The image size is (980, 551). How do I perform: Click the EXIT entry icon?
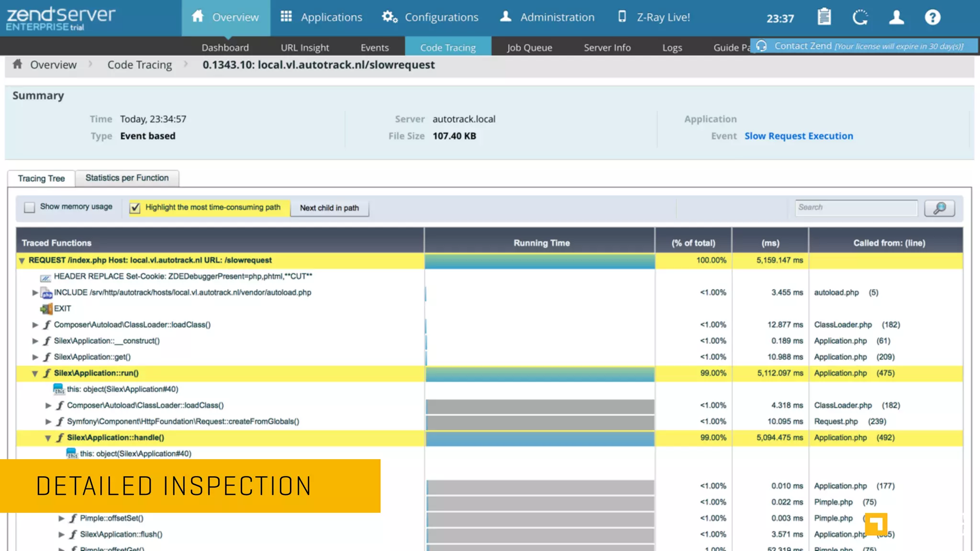tap(46, 309)
